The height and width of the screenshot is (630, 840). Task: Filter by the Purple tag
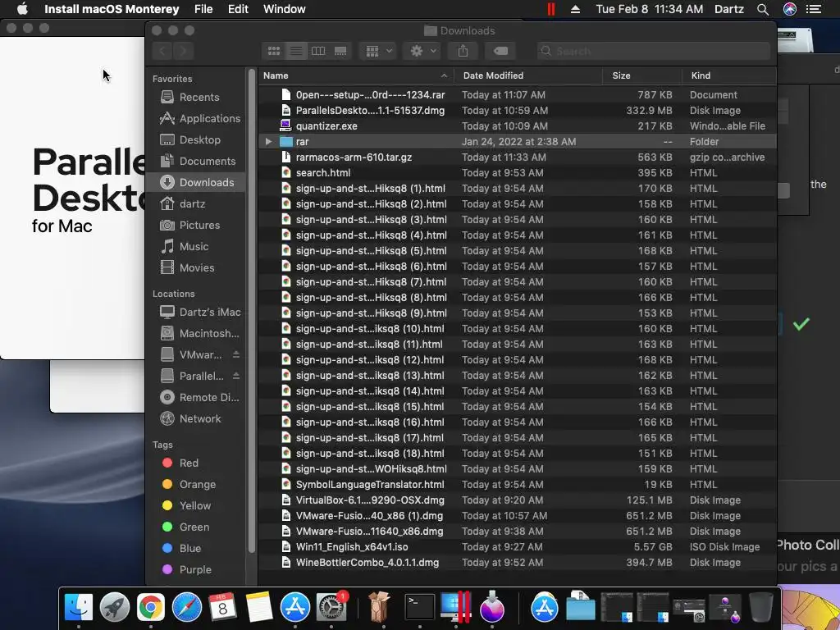195,569
